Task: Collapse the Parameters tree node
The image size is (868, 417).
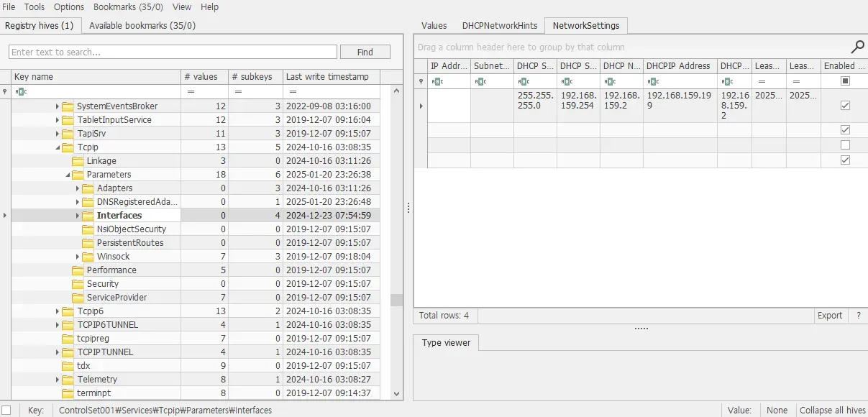Action: click(x=68, y=175)
